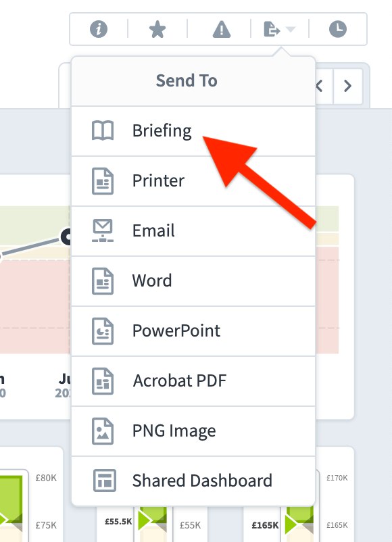The image size is (392, 542).
Task: Send to Email option
Action: point(193,231)
